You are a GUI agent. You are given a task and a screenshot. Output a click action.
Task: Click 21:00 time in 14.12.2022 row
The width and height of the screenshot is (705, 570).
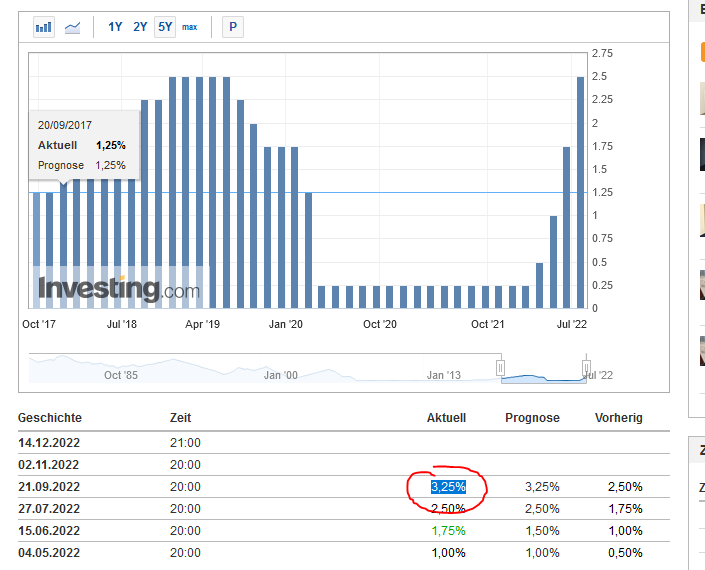[185, 443]
